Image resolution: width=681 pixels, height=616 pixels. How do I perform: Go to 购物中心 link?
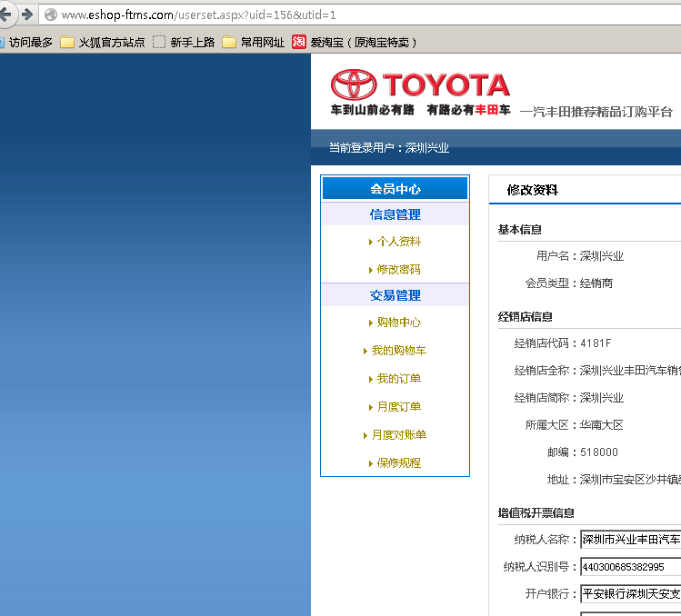tap(399, 323)
